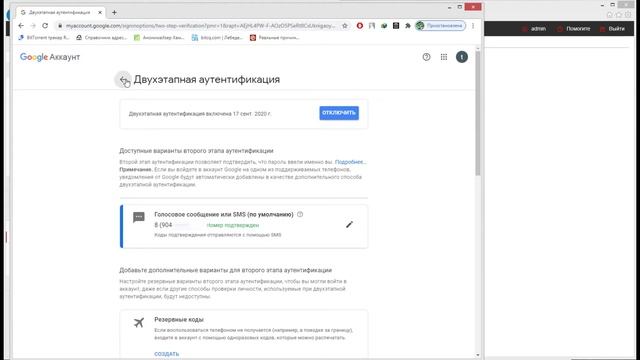Open the bitrzg.com bookmark
Screen dimensions: 640x360
click(217, 38)
